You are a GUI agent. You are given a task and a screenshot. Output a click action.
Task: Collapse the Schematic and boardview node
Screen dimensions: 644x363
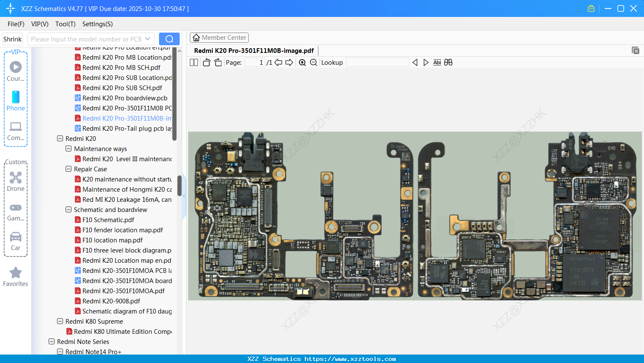[x=69, y=209]
